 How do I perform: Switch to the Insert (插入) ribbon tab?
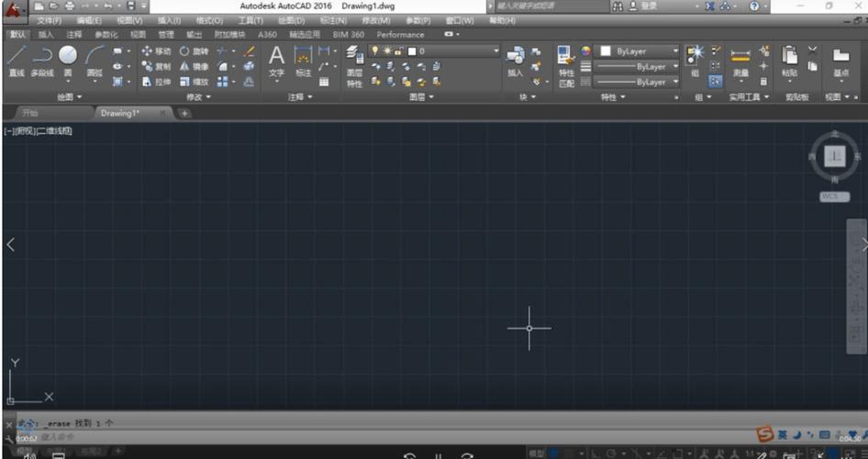[46, 34]
